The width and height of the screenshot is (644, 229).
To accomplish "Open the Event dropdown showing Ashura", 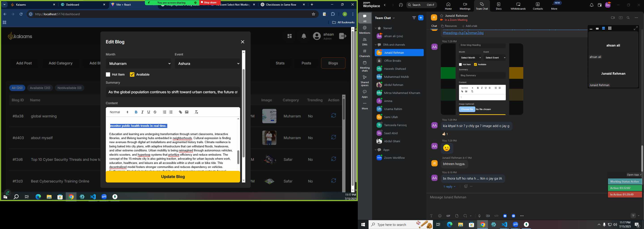I will (208, 64).
